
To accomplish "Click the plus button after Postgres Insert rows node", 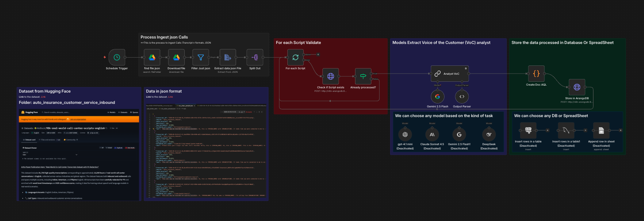I will 548,130.
